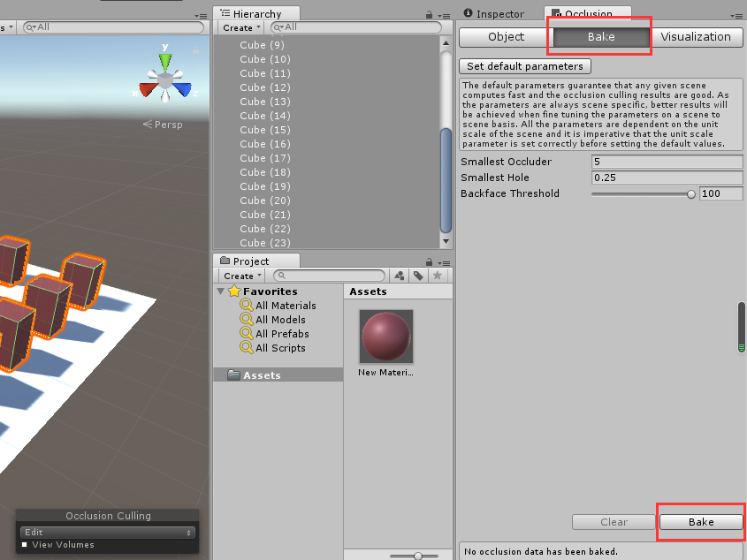Click the Scene view search field
Screen dimensions: 747x560
[113, 27]
